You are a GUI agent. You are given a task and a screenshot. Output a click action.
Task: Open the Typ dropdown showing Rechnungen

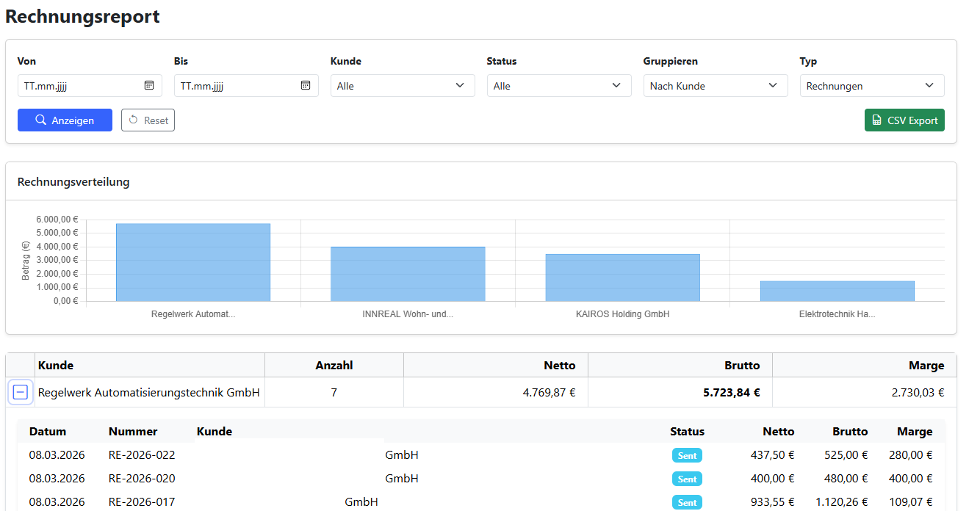click(x=871, y=86)
